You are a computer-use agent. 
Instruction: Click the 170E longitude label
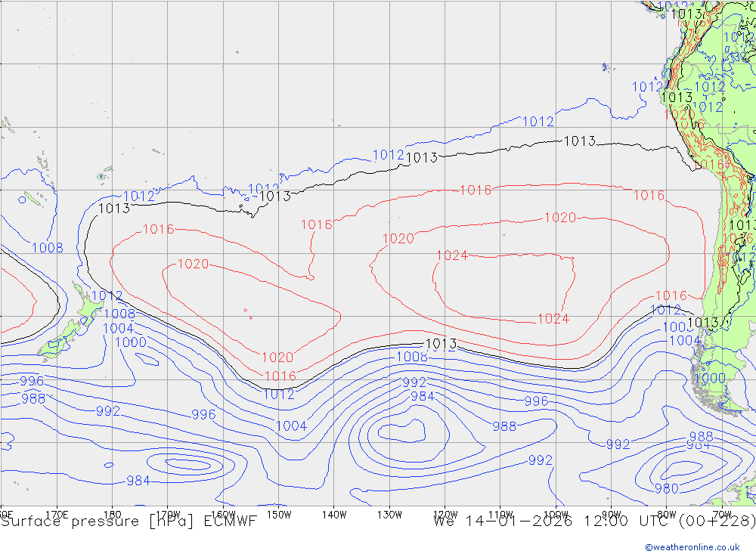coord(57,515)
